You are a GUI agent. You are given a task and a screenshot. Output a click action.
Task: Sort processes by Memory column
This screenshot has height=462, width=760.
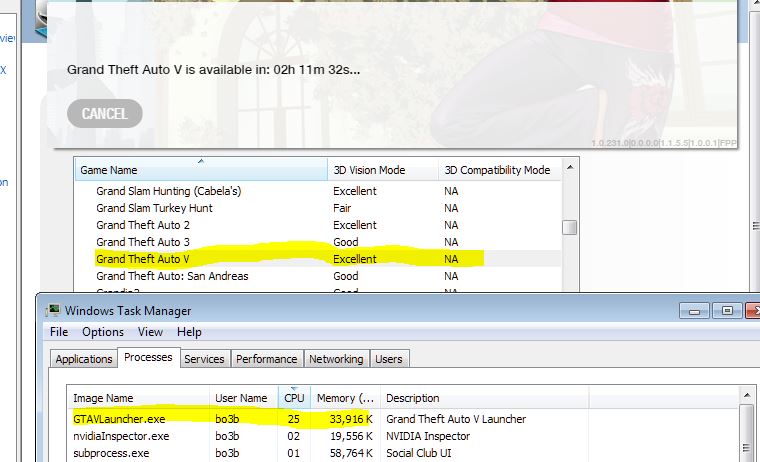[346, 398]
